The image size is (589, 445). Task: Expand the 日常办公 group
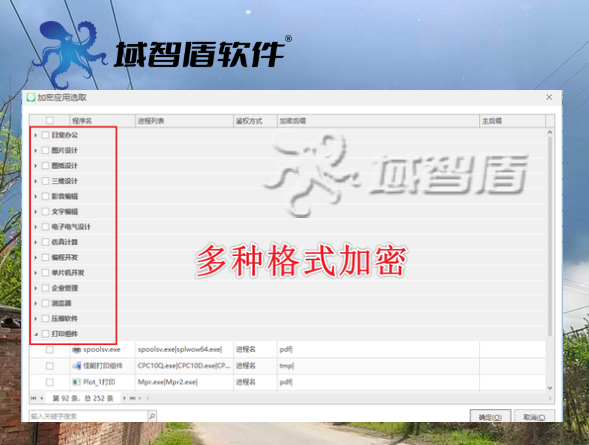pyautogui.click(x=36, y=135)
